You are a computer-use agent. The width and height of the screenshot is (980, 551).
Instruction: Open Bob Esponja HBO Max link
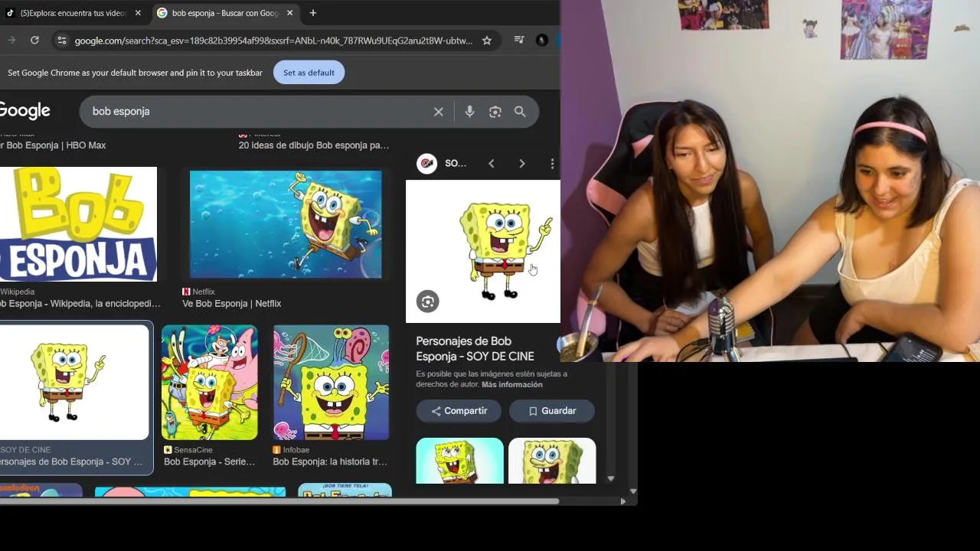coord(53,145)
